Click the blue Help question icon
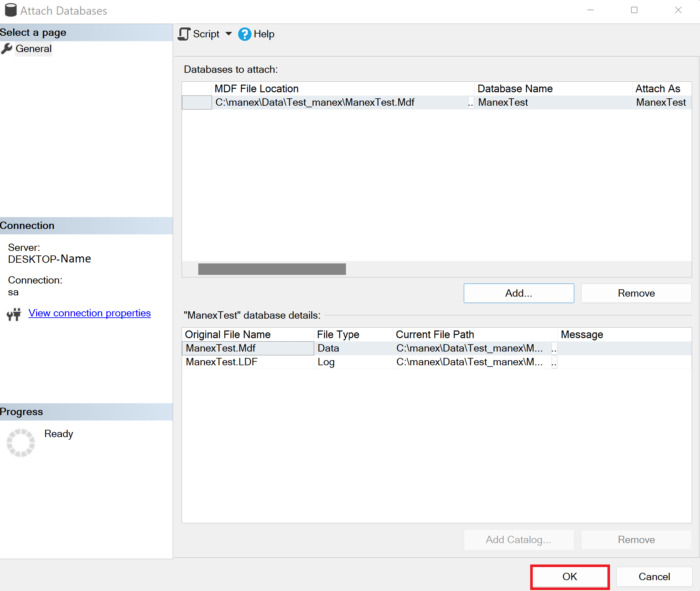Screen dimensions: 700x591 pos(245,34)
